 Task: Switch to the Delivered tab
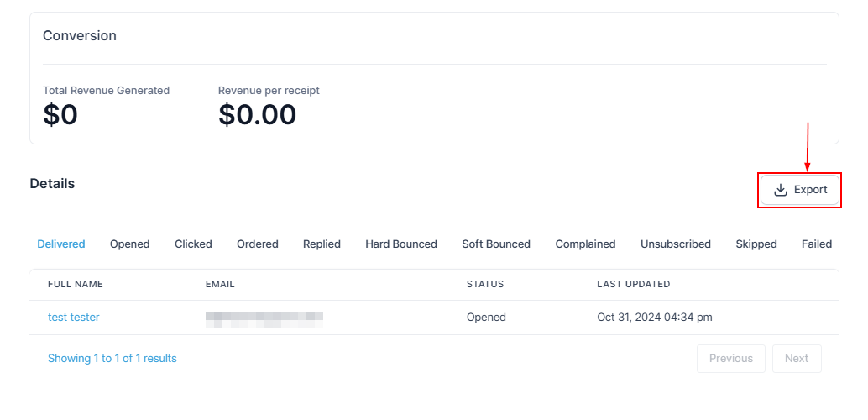[61, 244]
